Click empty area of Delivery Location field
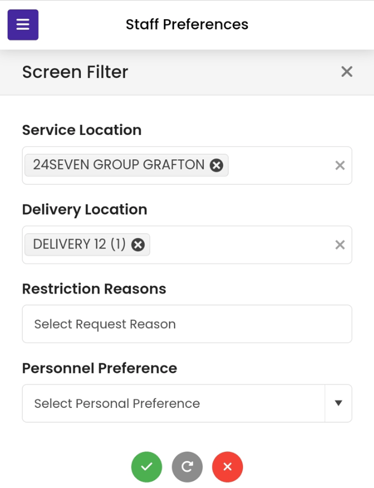This screenshot has width=374, height=488. pyautogui.click(x=240, y=245)
